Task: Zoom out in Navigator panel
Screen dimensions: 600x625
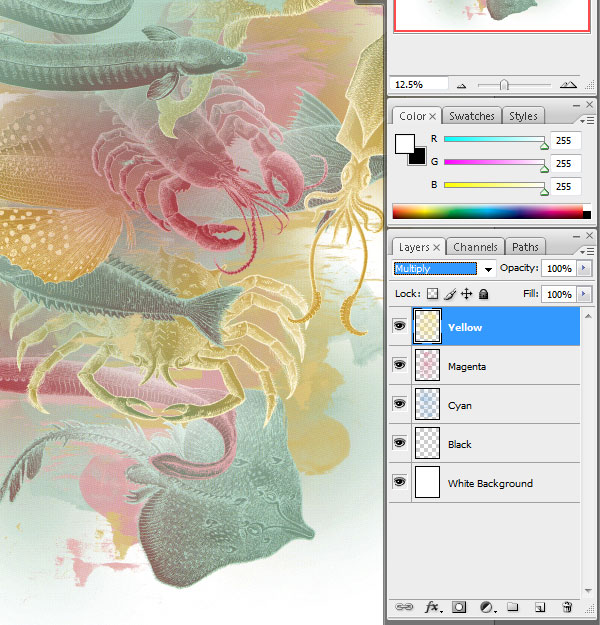Action: pos(462,85)
